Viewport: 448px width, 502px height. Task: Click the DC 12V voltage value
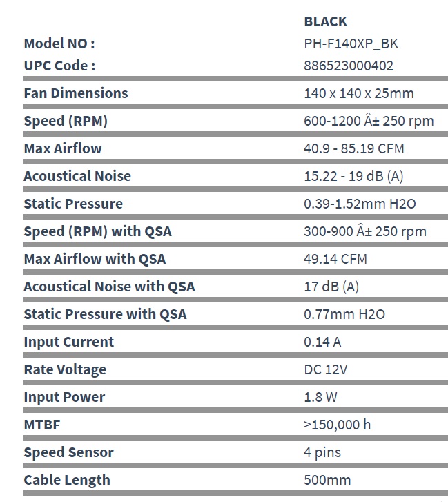326,369
